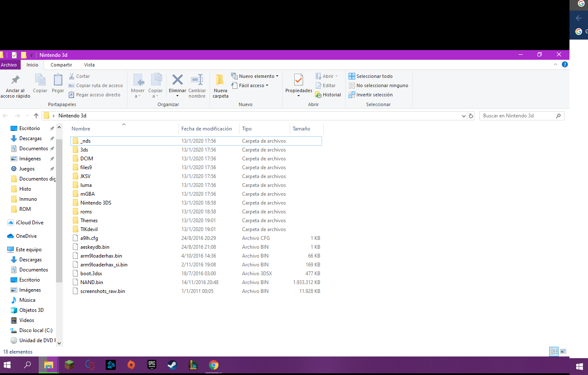The width and height of the screenshot is (588, 375).
Task: Click Anclar al acceso rápido pin icon
Action: point(16,80)
